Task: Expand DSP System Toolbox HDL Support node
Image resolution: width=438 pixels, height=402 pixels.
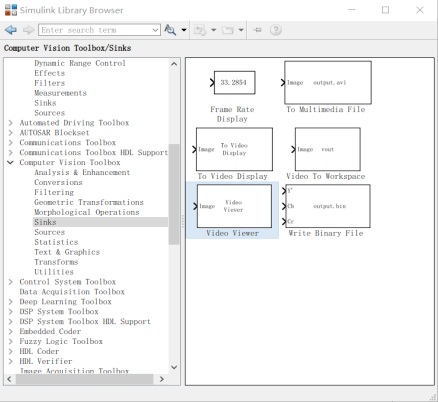Action: pos(11,322)
